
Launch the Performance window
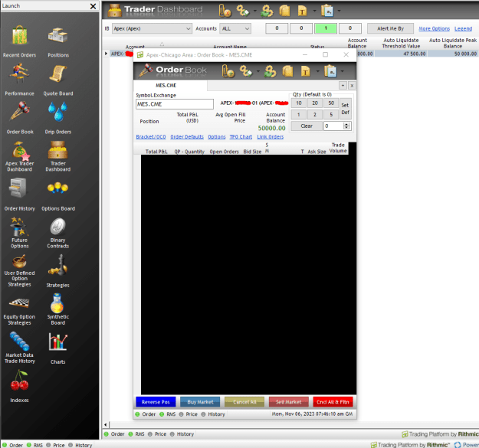20,80
